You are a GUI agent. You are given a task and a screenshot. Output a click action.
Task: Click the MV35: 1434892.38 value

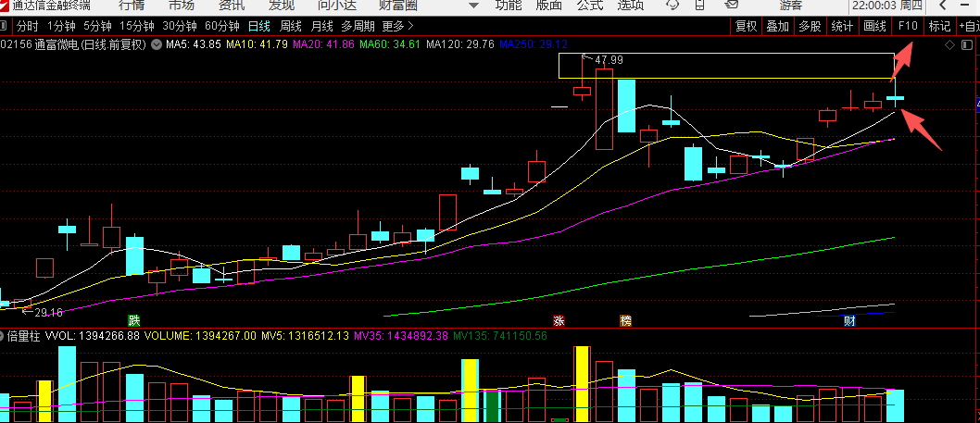pyautogui.click(x=401, y=336)
